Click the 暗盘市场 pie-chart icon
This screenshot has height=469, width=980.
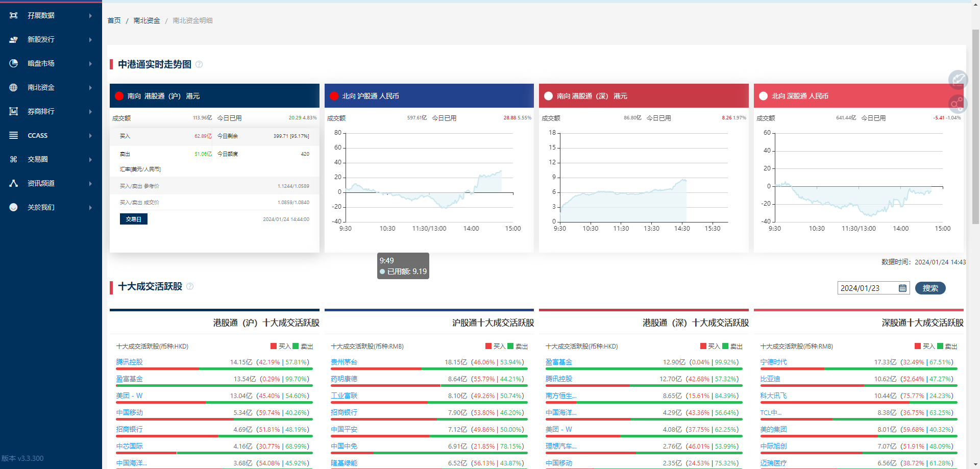point(14,63)
